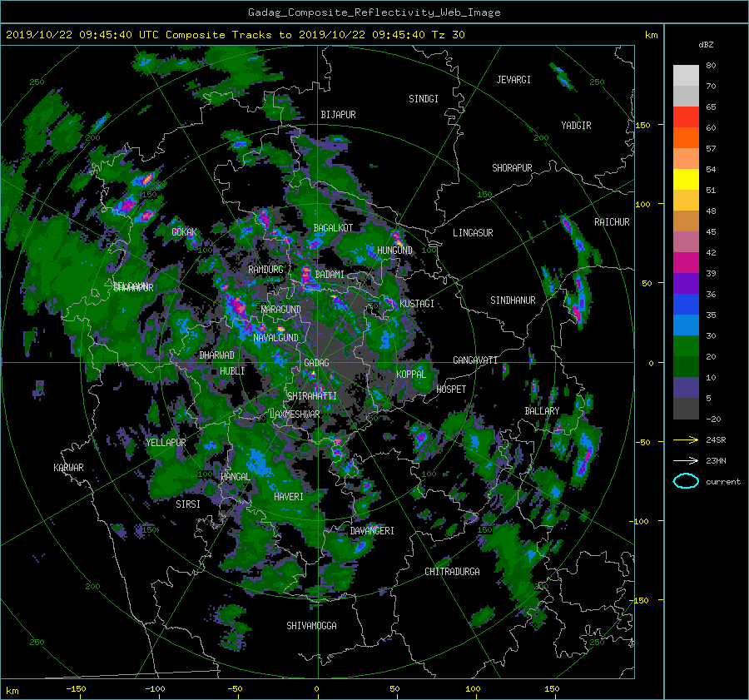Click the HUBLI city label
Viewport: 749px width, 700px height.
pyautogui.click(x=231, y=371)
